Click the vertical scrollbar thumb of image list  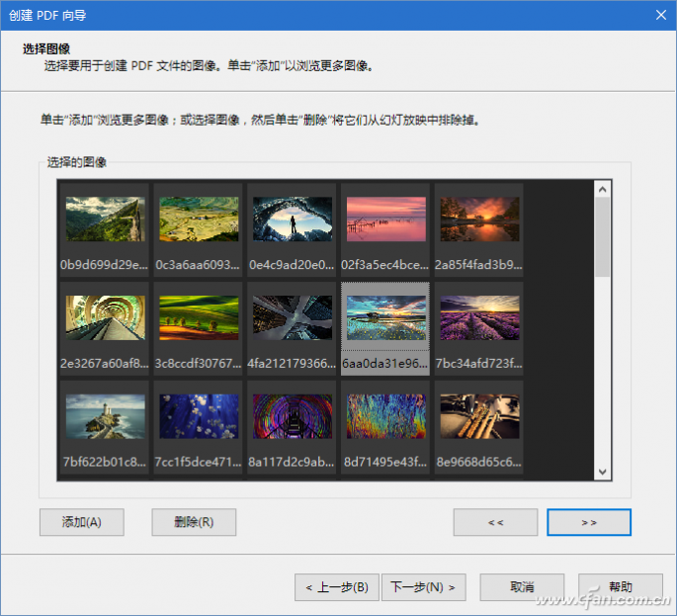[x=603, y=236]
